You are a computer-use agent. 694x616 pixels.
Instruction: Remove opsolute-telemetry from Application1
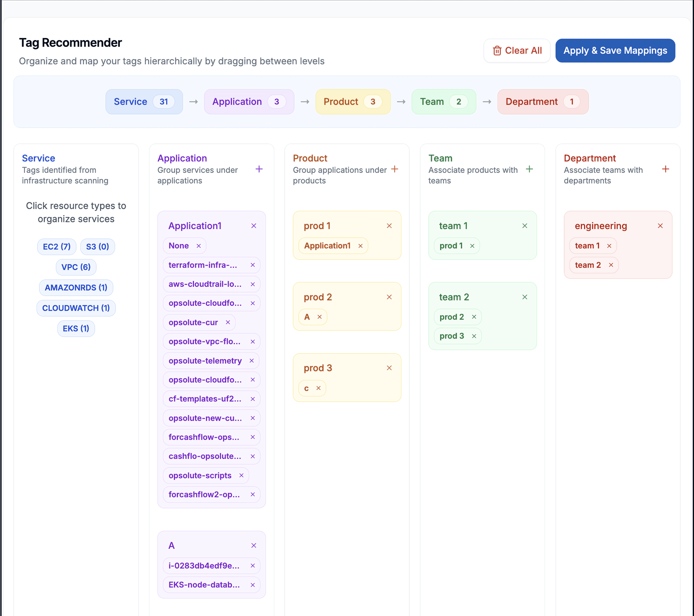point(251,361)
